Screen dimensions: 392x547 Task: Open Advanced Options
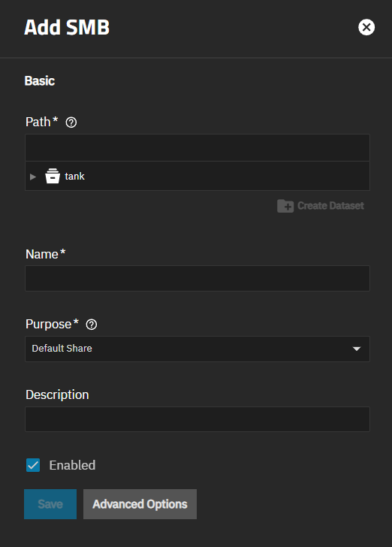(x=140, y=504)
